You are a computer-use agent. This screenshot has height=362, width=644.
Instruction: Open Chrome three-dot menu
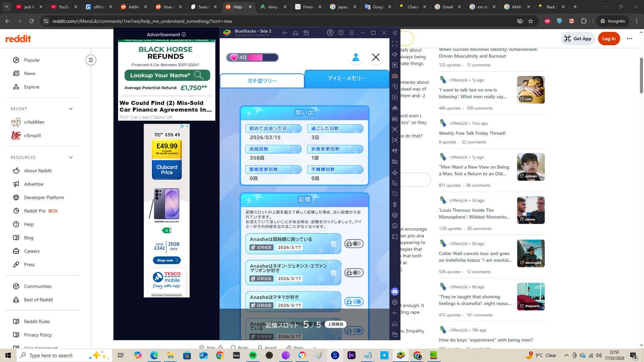[x=637, y=21]
